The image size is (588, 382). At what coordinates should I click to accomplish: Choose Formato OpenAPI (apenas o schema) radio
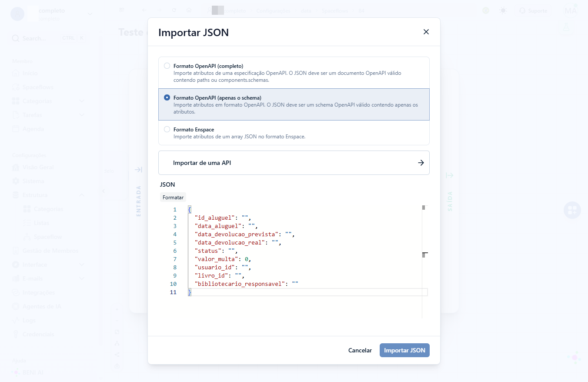(167, 97)
